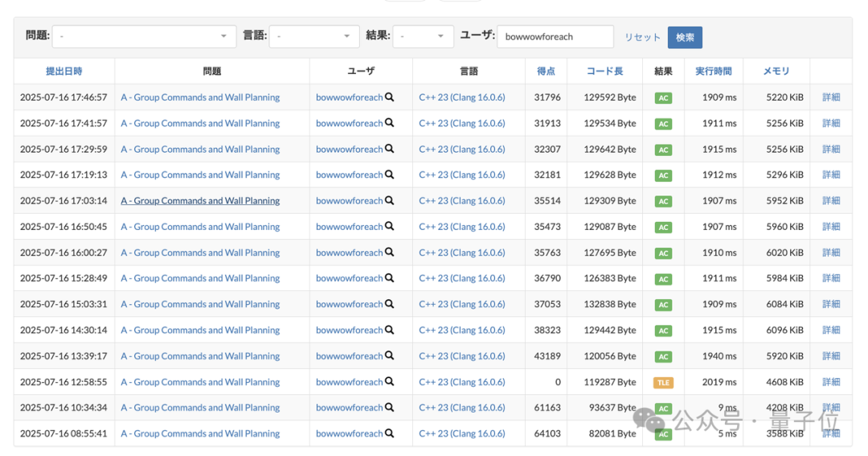Viewport: 868px width, 456px height.
Task: Click timestamp 2025-07-16 08:55:41
Action: (63, 433)
